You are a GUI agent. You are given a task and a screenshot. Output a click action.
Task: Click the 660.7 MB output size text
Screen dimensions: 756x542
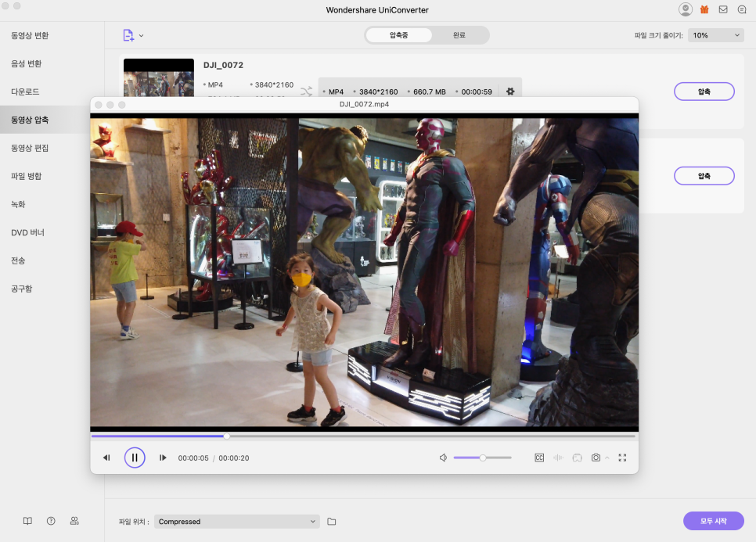tap(429, 92)
